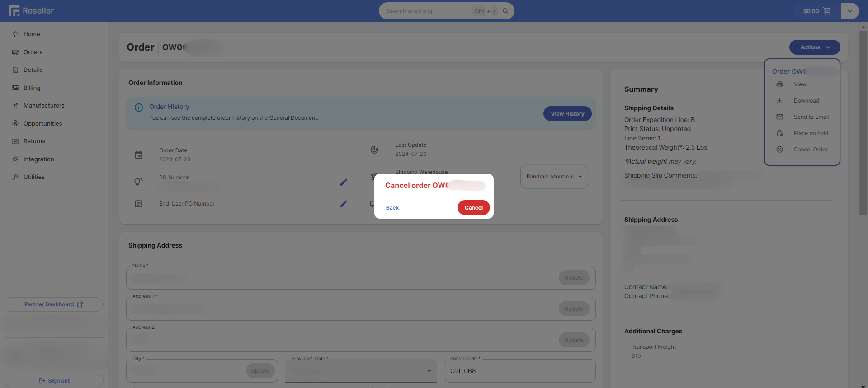This screenshot has width=868, height=388.
Task: Click the End-User PO clipboard icon
Action: [138, 204]
